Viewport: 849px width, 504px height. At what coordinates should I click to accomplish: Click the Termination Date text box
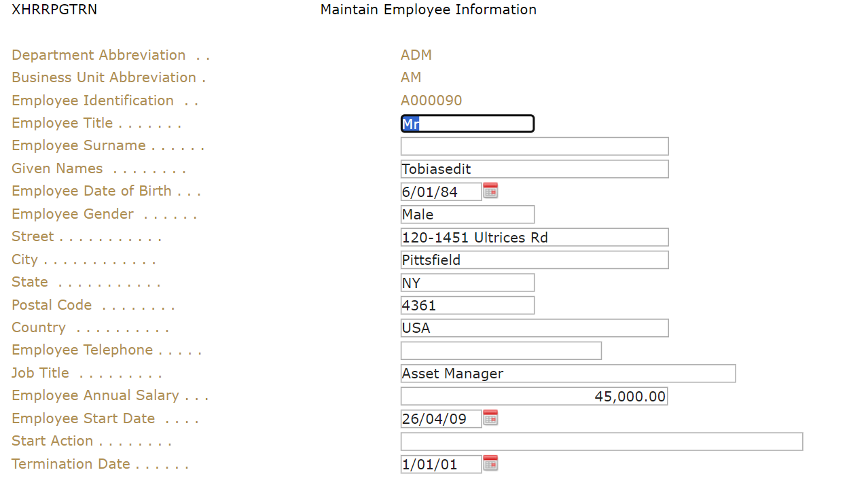point(441,464)
